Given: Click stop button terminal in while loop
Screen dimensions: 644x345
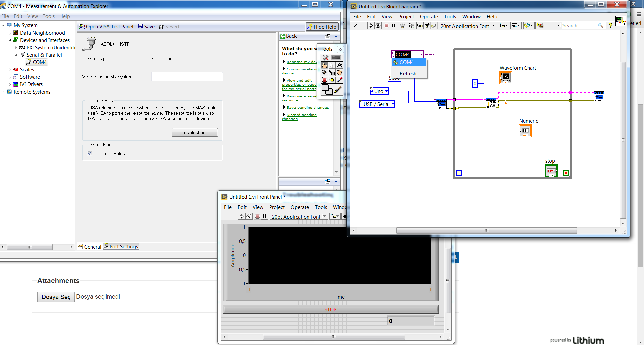Looking at the screenshot, I should click(551, 171).
